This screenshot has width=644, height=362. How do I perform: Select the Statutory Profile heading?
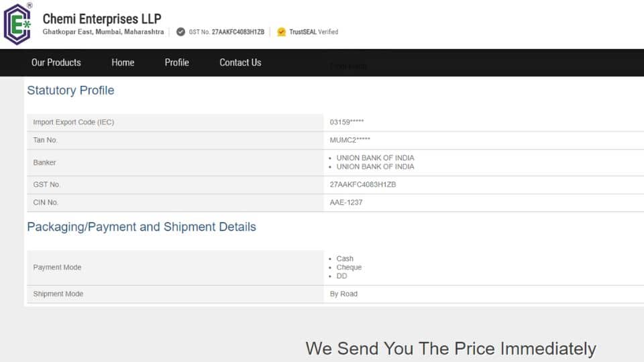pos(70,90)
